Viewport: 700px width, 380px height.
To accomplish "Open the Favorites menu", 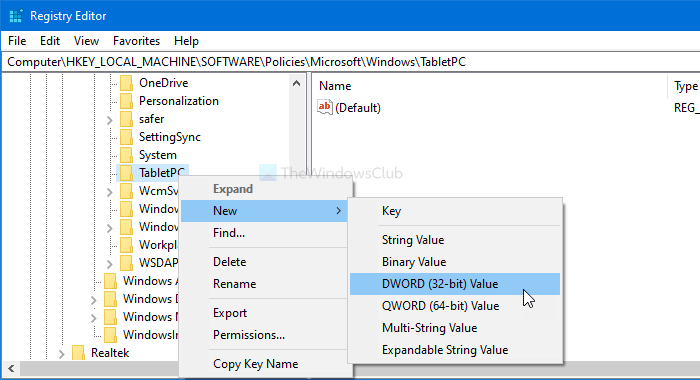I will pyautogui.click(x=136, y=41).
